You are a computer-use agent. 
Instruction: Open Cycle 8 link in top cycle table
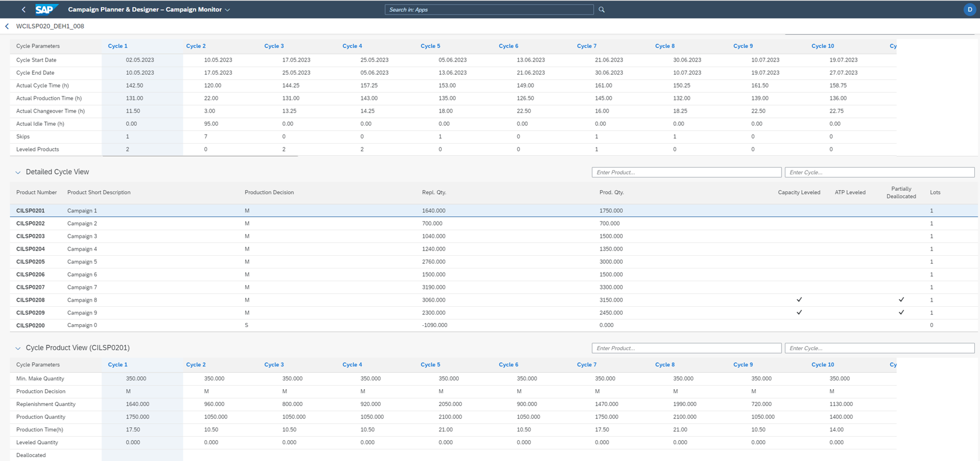tap(665, 46)
